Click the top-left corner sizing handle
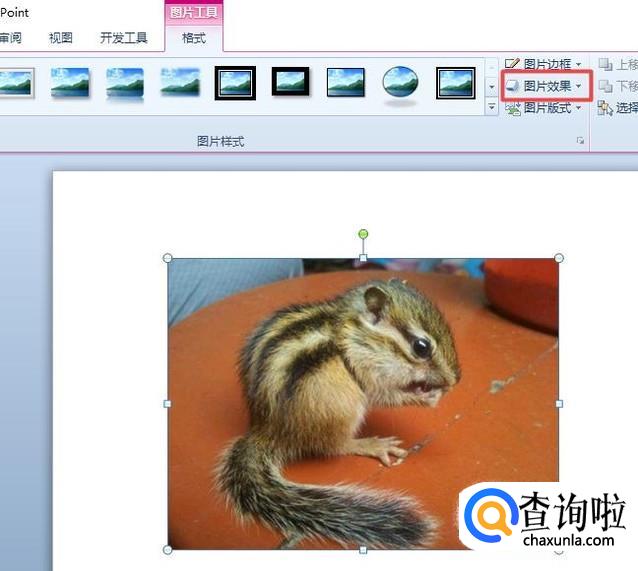 click(167, 258)
